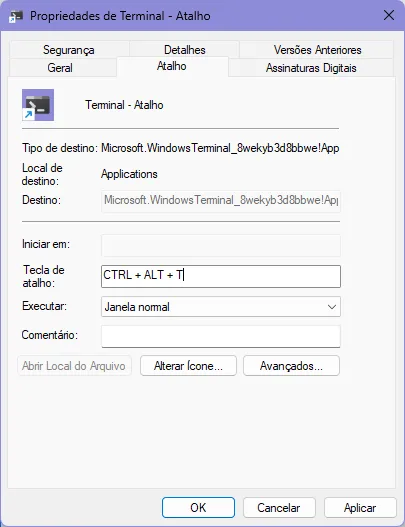
Task: Confirm with the OK button
Action: (198, 508)
